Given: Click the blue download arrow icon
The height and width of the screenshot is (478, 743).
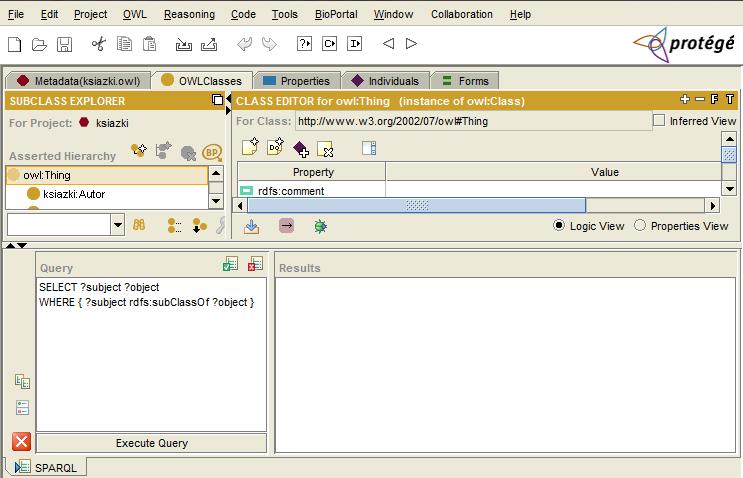Looking at the screenshot, I should (252, 226).
